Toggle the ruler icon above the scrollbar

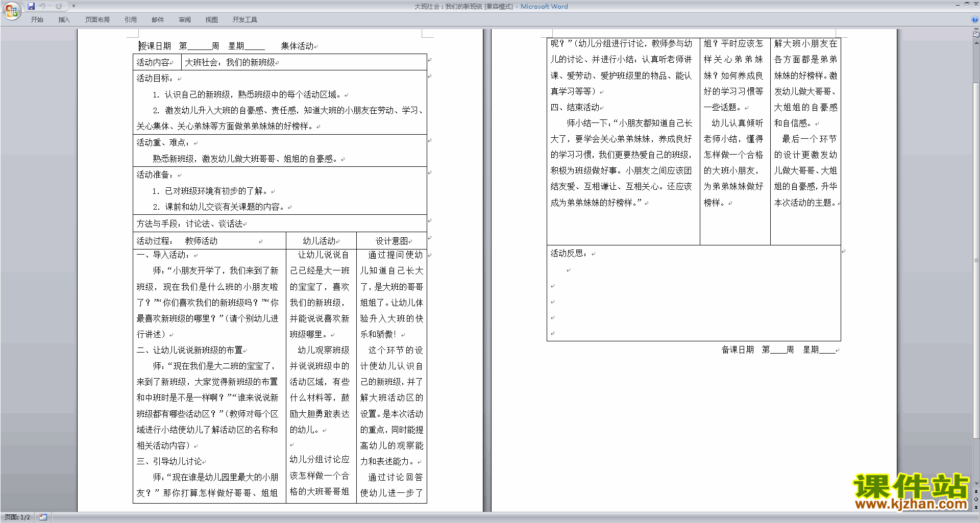[x=976, y=35]
